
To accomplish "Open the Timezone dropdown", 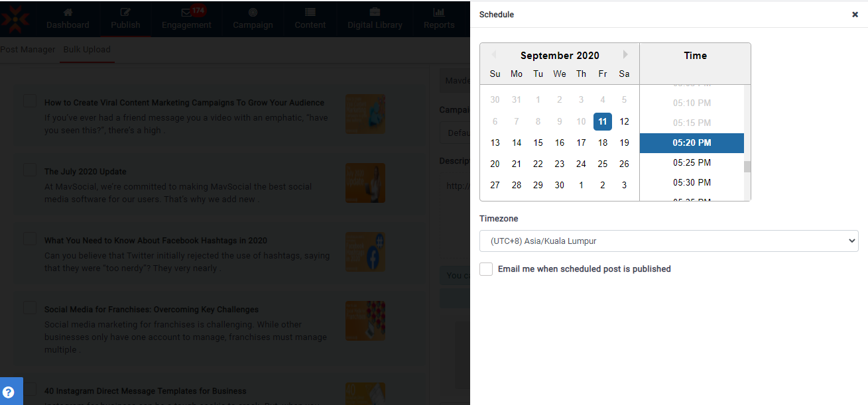I will 668,241.
